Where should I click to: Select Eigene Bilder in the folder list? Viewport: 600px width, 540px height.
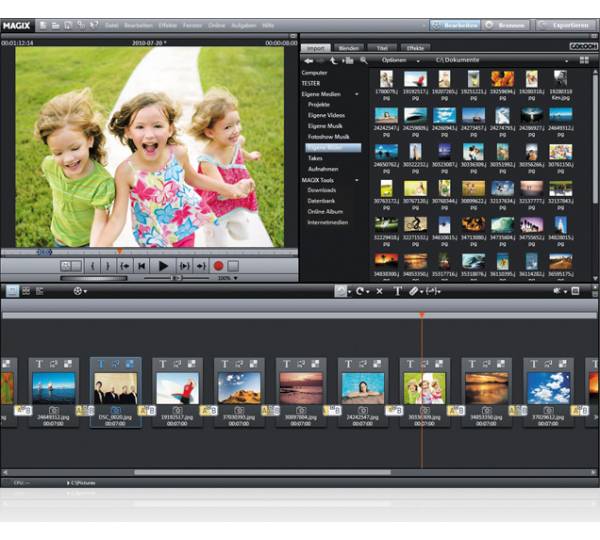click(324, 147)
